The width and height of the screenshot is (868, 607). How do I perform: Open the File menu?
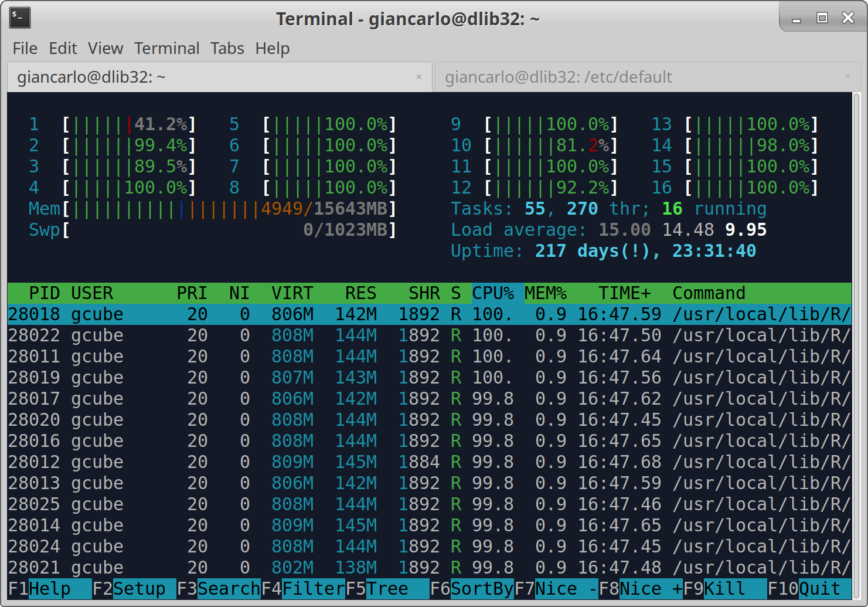[x=25, y=48]
